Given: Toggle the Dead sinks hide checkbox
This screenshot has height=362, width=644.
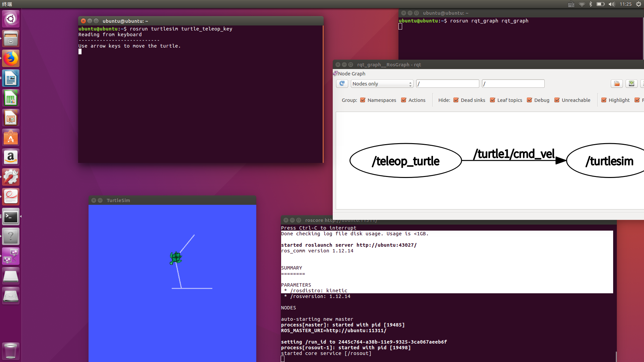Looking at the screenshot, I should pyautogui.click(x=456, y=100).
